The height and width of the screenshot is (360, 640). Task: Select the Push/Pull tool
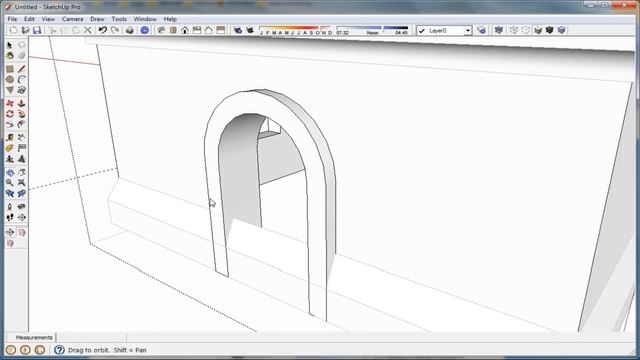point(22,104)
